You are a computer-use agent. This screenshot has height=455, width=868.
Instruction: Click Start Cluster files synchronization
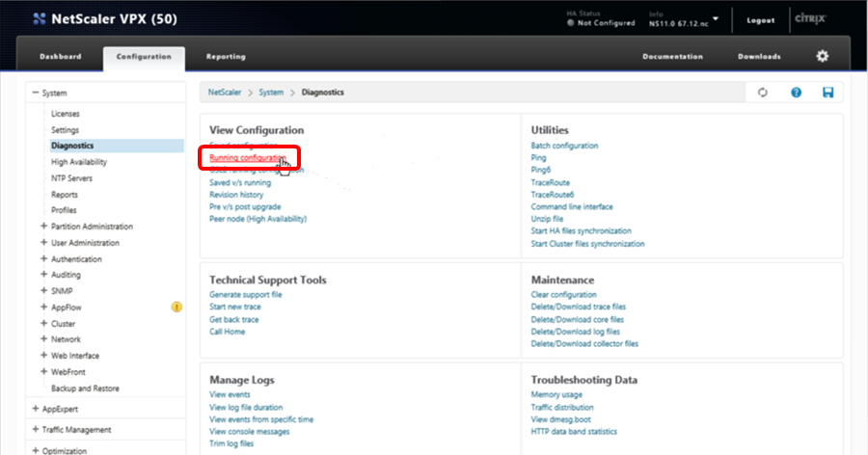pos(588,244)
